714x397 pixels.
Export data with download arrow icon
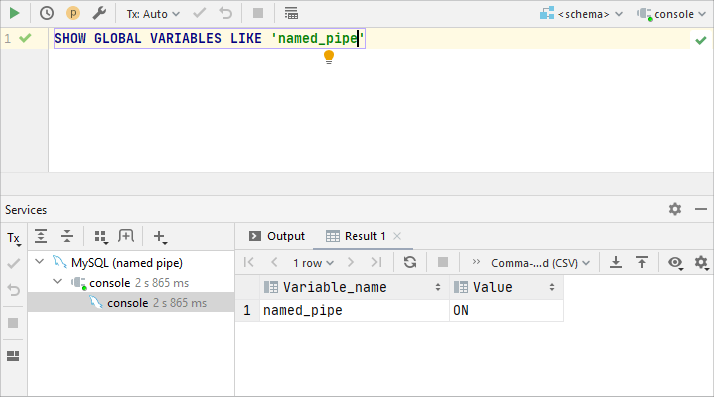point(616,262)
